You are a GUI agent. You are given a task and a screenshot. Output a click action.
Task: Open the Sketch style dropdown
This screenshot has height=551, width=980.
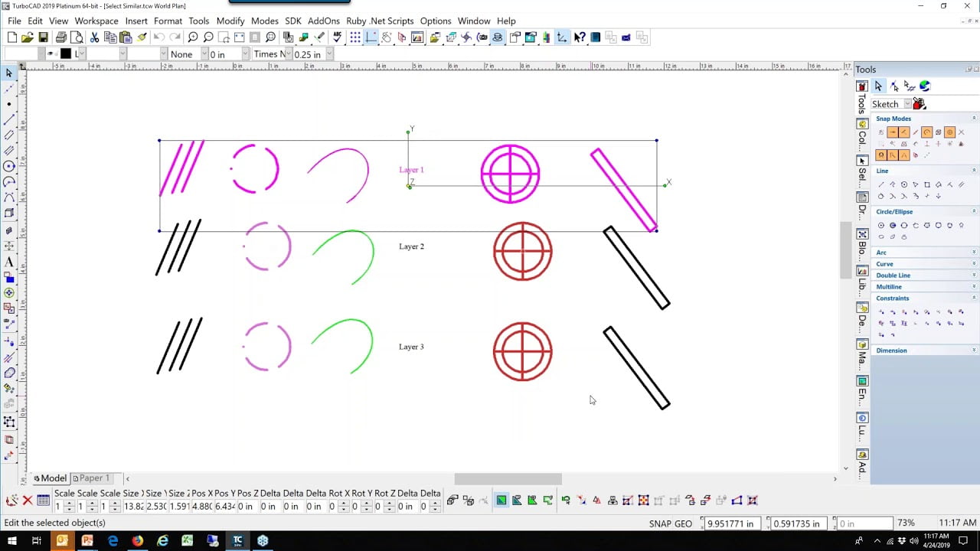[907, 104]
